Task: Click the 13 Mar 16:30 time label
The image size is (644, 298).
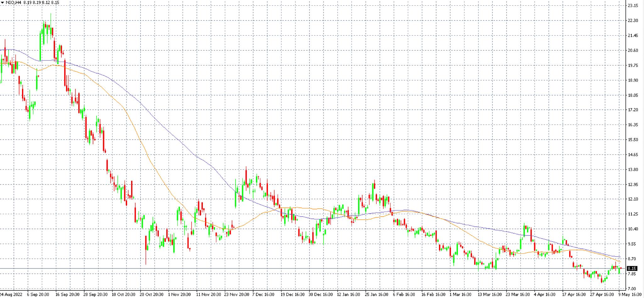Action: 489,295
